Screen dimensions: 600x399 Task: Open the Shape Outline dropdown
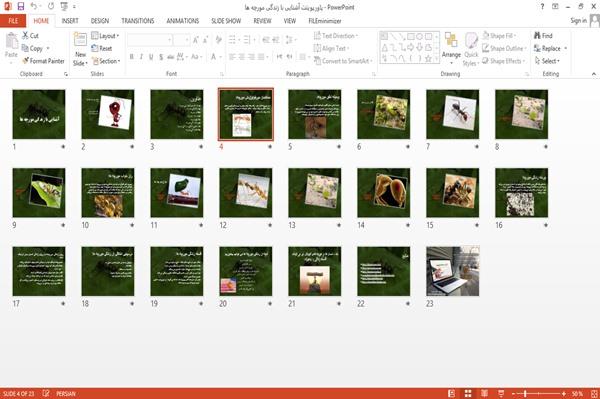click(x=504, y=48)
